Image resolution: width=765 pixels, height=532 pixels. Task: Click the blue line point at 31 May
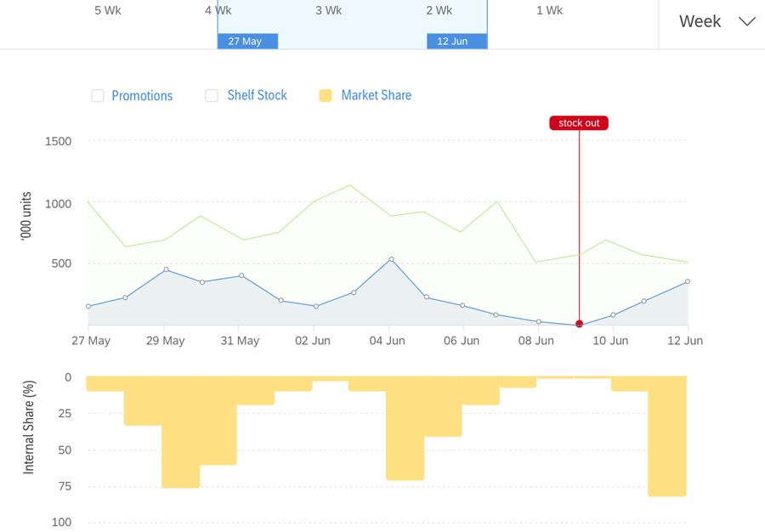241,275
